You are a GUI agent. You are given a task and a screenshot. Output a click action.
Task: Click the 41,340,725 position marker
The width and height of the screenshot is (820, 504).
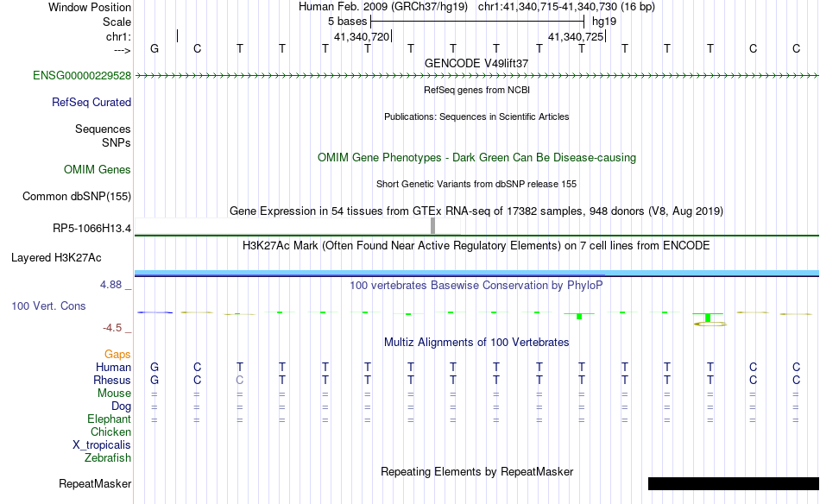coord(577,36)
